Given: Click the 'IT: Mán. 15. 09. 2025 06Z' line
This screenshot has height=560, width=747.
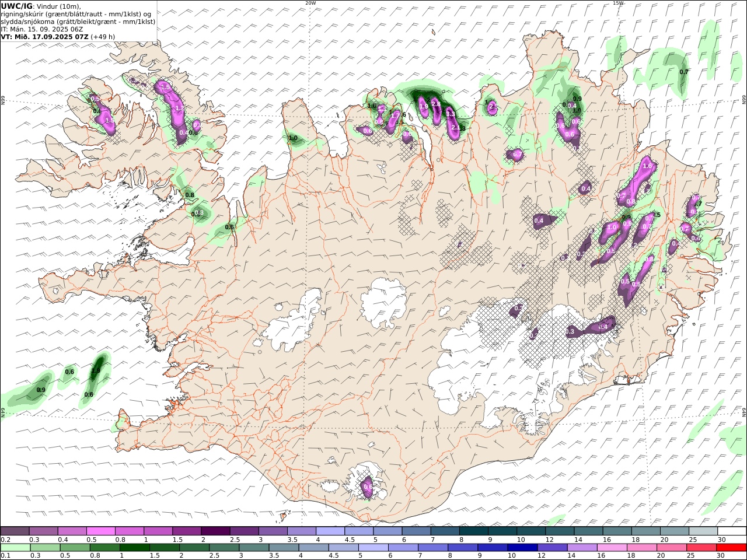Looking at the screenshot, I should click(x=42, y=29).
